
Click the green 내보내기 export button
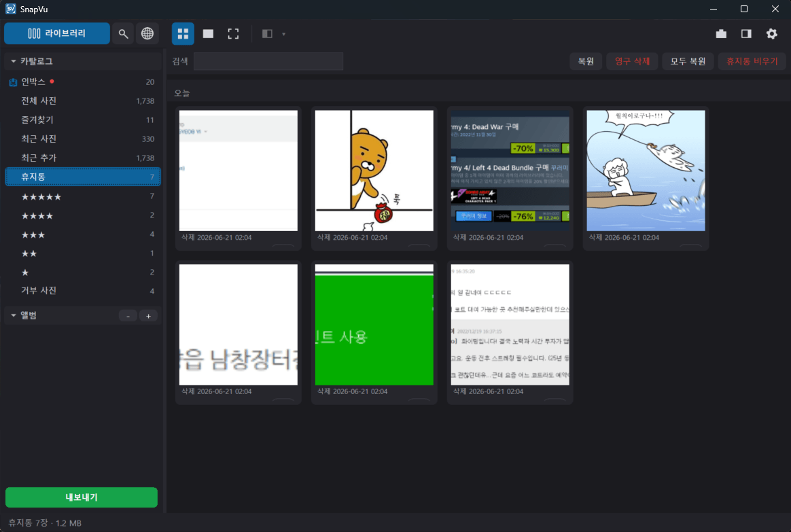pos(82,497)
